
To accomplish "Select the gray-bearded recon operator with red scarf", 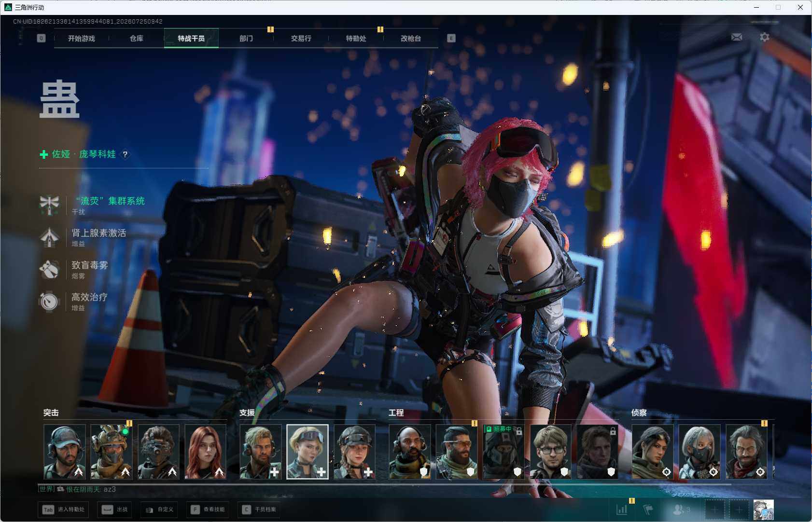I will (746, 452).
